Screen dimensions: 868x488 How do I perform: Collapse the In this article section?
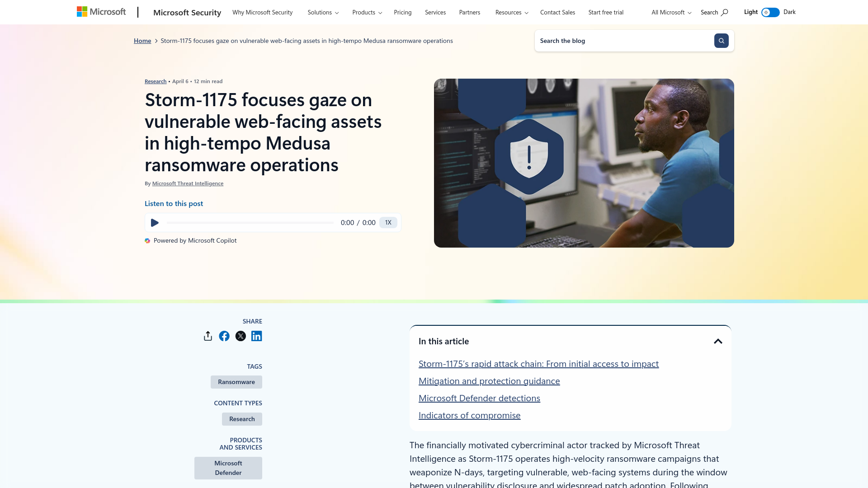718,341
